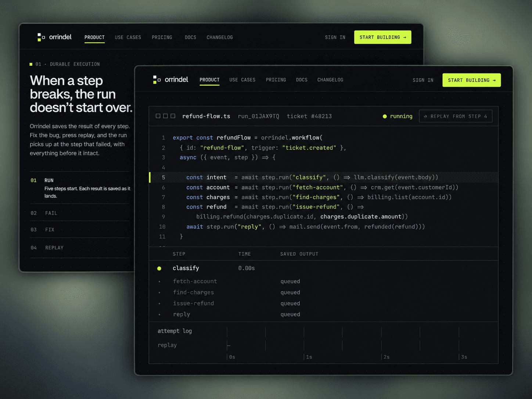Click the orrindel logo in the back window
The width and height of the screenshot is (532, 399).
pyautogui.click(x=54, y=37)
